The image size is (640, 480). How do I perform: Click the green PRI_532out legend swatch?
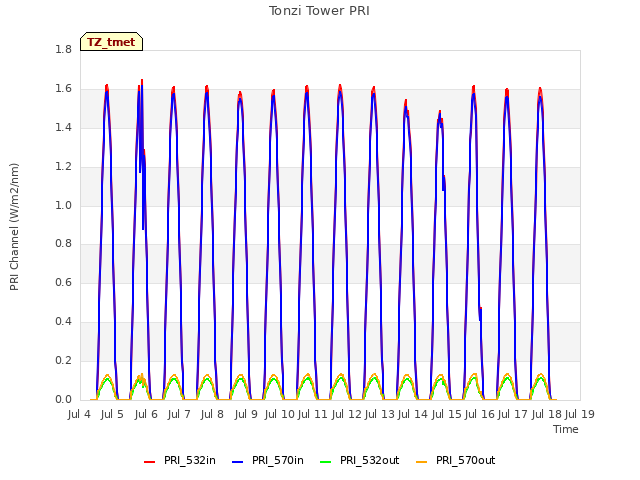326,462
